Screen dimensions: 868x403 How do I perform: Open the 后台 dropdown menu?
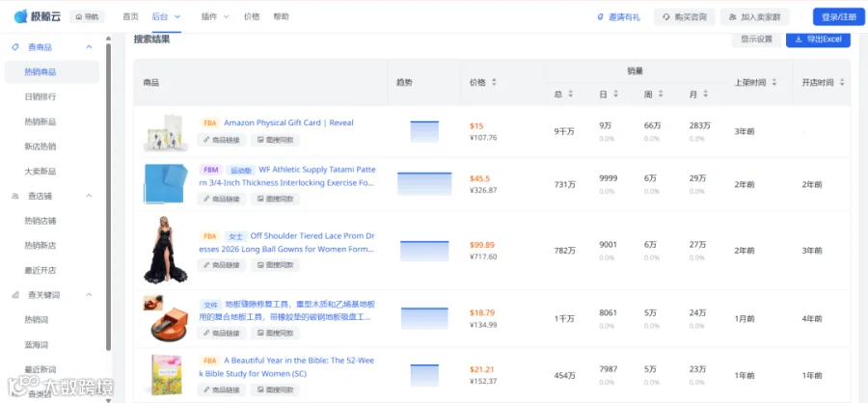[x=166, y=16]
